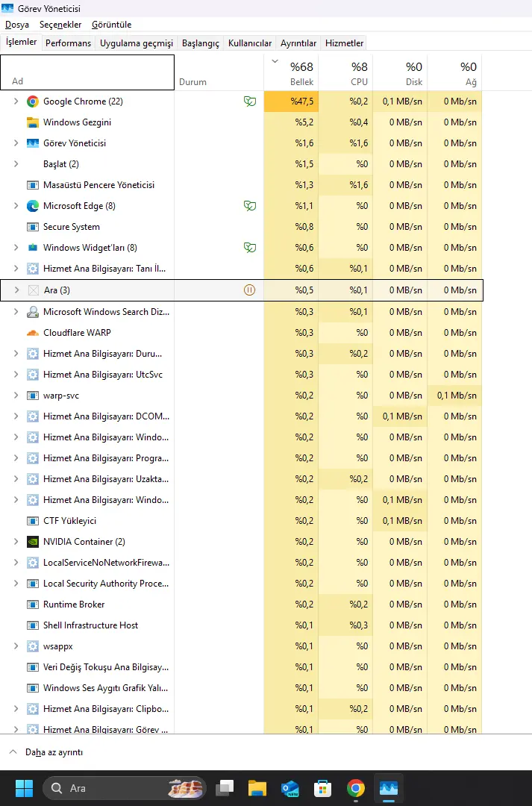Switch to the Kullanıcılar tab
This screenshot has width=532, height=806.
[250, 43]
